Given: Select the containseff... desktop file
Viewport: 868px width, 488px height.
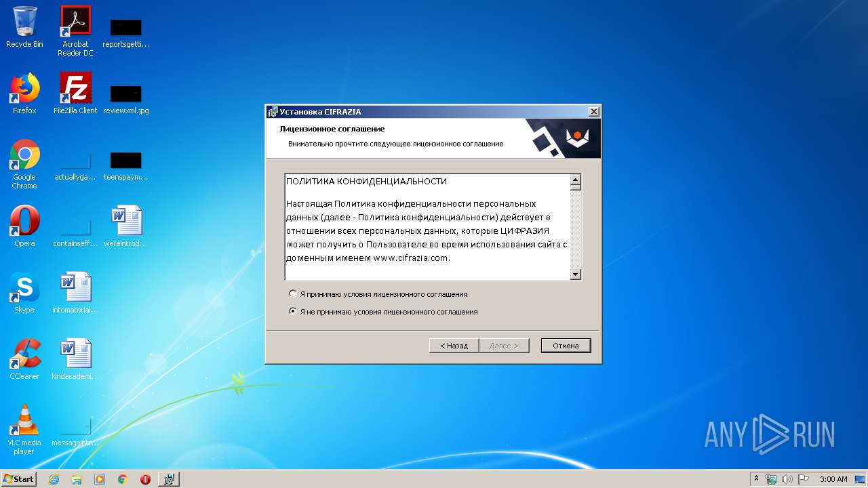Looking at the screenshot, I should coord(75,233).
